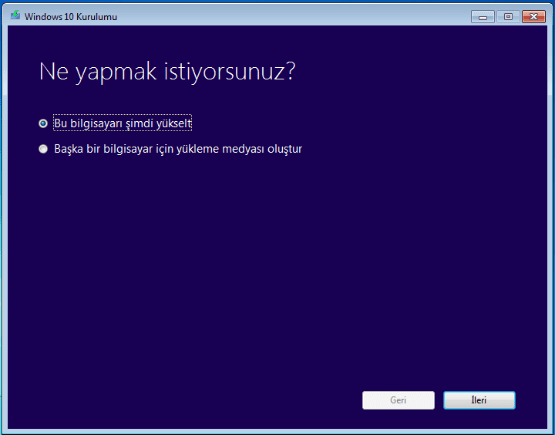Click the "Ne yapmak istiyorsunuz?" heading
The height and width of the screenshot is (435, 555).
coord(167,72)
